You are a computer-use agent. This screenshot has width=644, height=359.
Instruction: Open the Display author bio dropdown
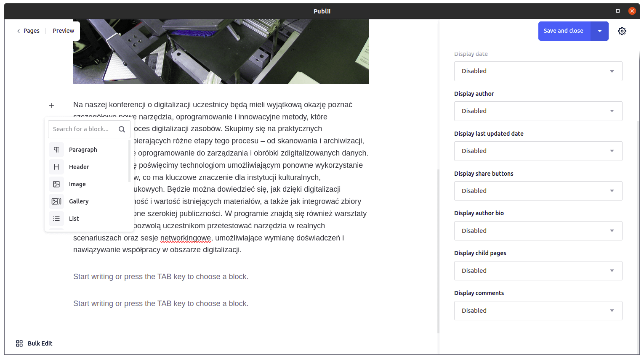tap(538, 231)
